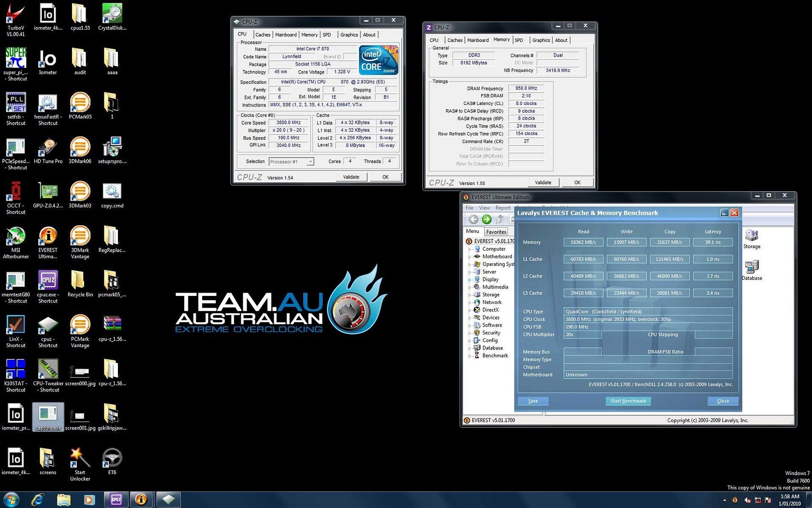This screenshot has width=812, height=508.
Task: Open Windows Media Player from taskbar
Action: click(x=89, y=500)
